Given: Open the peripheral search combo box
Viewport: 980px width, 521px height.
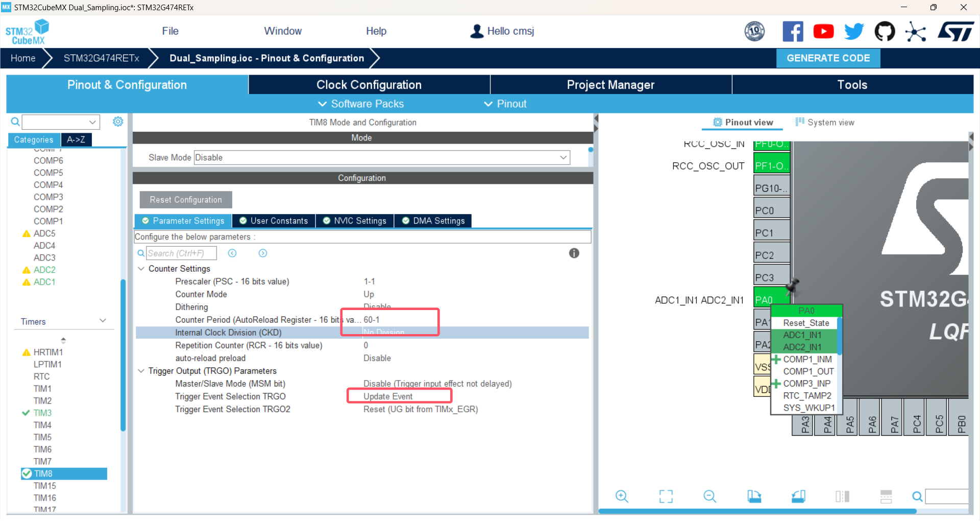Looking at the screenshot, I should tap(61, 122).
